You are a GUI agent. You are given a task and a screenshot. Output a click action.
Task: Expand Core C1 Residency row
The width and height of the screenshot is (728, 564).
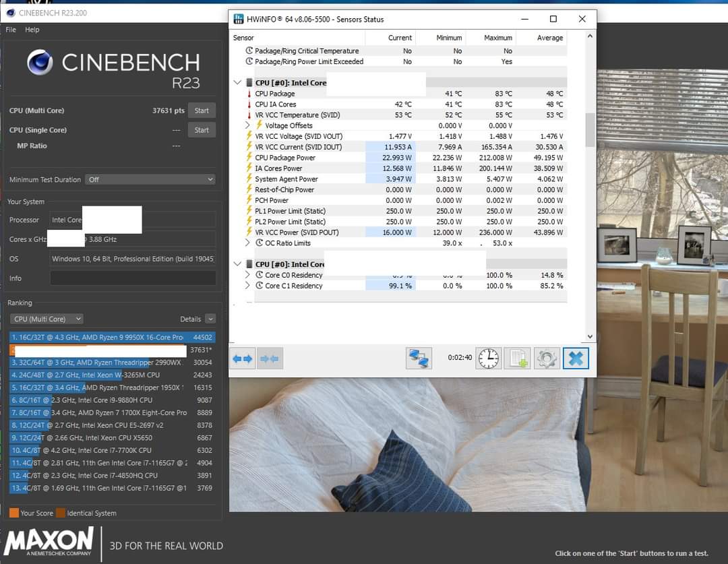(x=247, y=286)
